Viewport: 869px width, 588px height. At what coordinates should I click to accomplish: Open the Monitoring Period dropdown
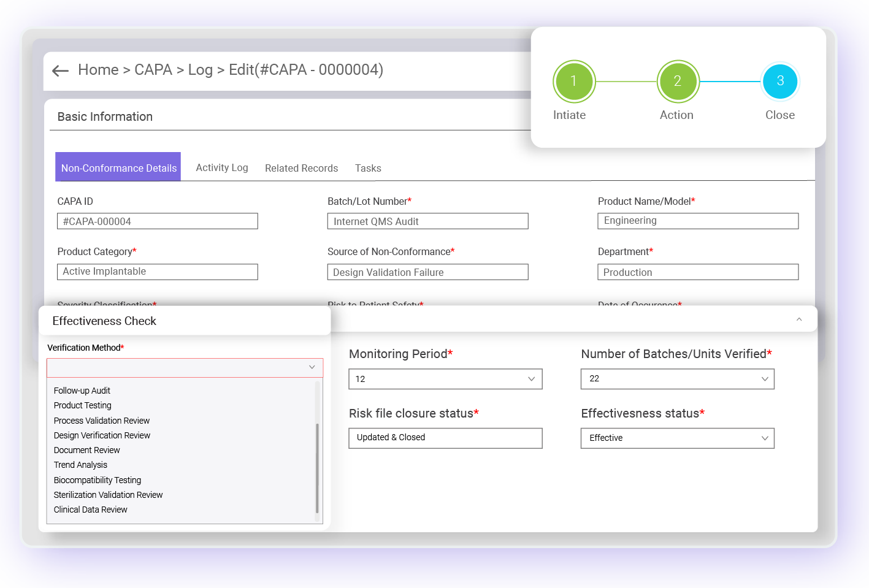tap(445, 379)
